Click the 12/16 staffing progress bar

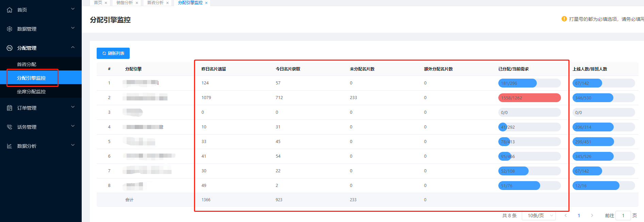pos(603,186)
